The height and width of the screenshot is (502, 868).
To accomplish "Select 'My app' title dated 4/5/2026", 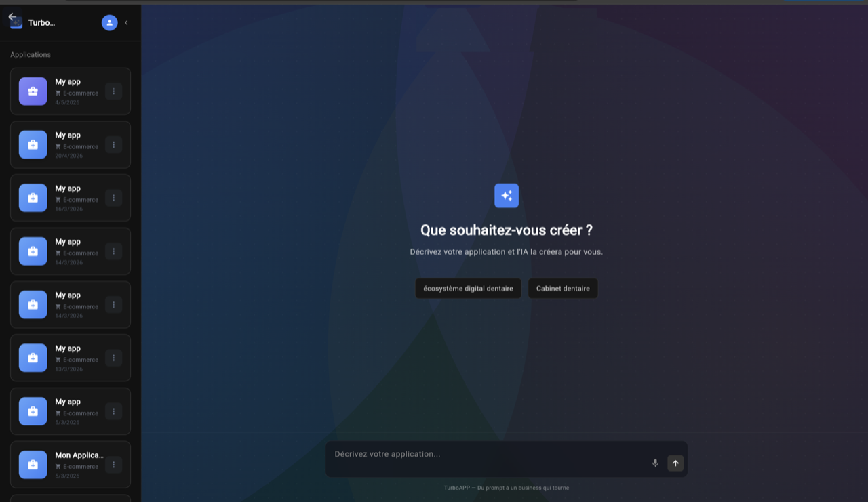I will 68,82.
